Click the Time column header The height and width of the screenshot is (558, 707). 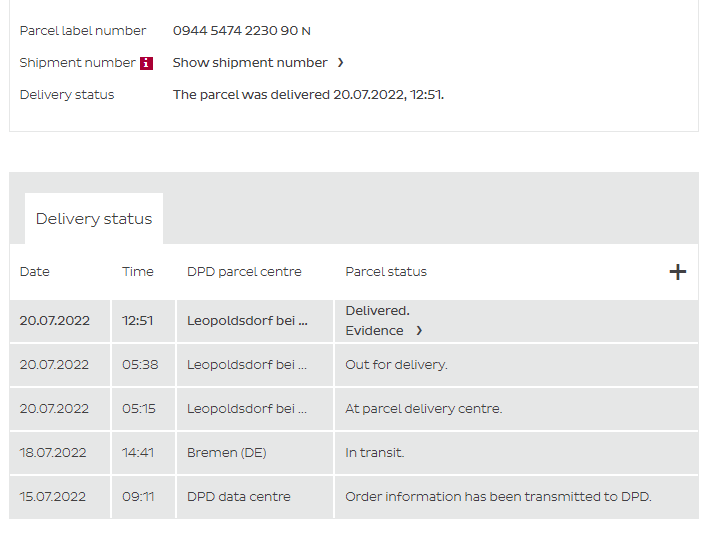coord(138,272)
